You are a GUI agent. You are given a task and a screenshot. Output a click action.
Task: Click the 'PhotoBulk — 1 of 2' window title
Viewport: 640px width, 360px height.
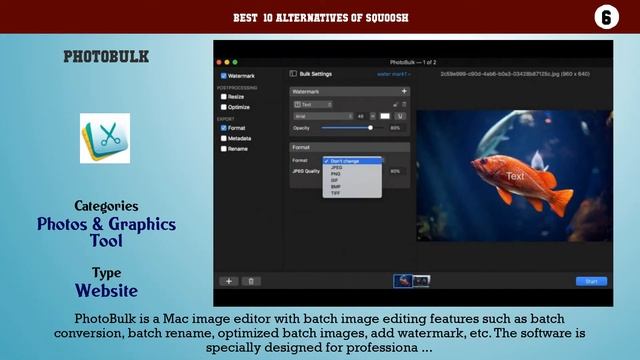pyautogui.click(x=413, y=62)
